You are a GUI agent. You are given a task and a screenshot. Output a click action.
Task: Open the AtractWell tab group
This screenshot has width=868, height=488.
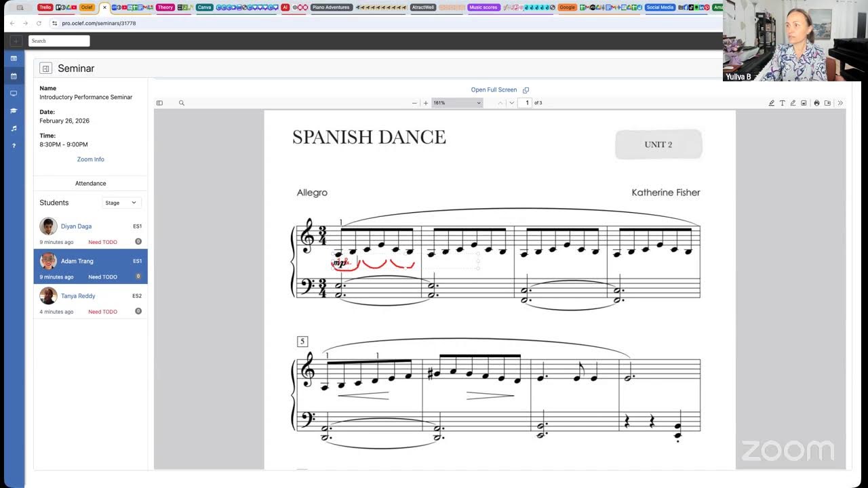point(423,7)
